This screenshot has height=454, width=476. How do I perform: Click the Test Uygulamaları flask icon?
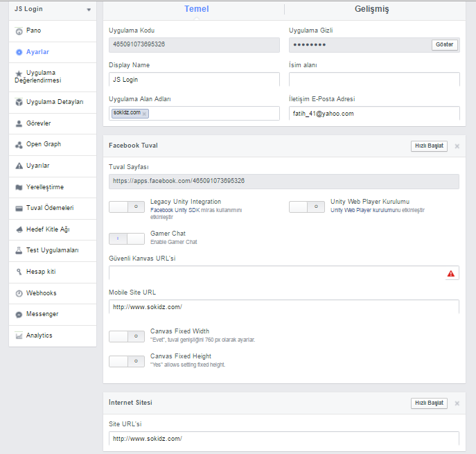click(19, 250)
